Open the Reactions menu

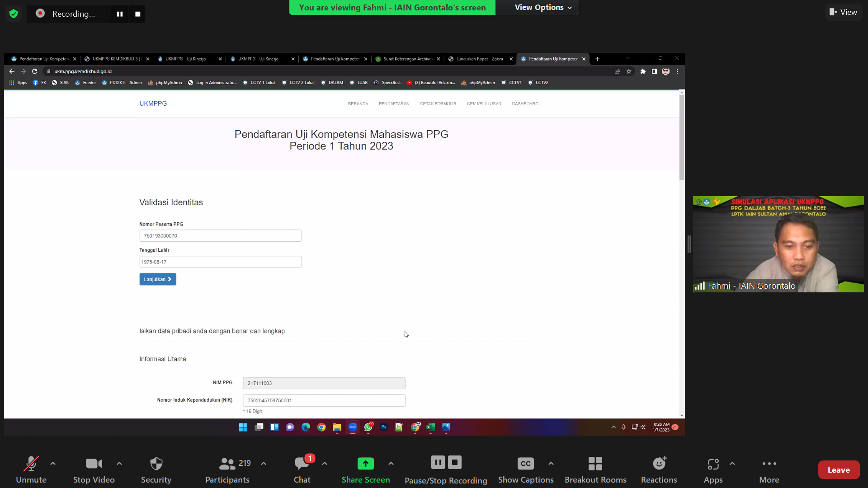click(659, 464)
